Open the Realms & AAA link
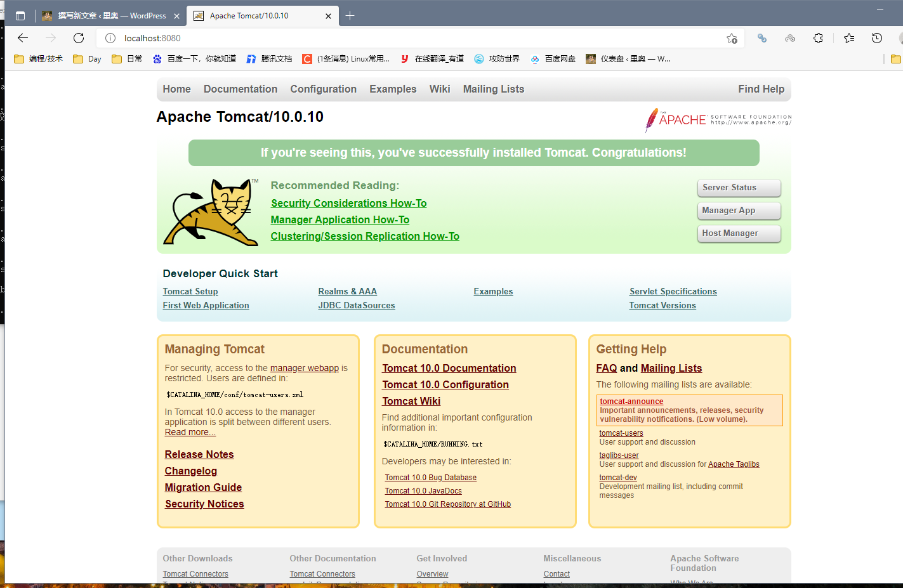 pos(347,291)
